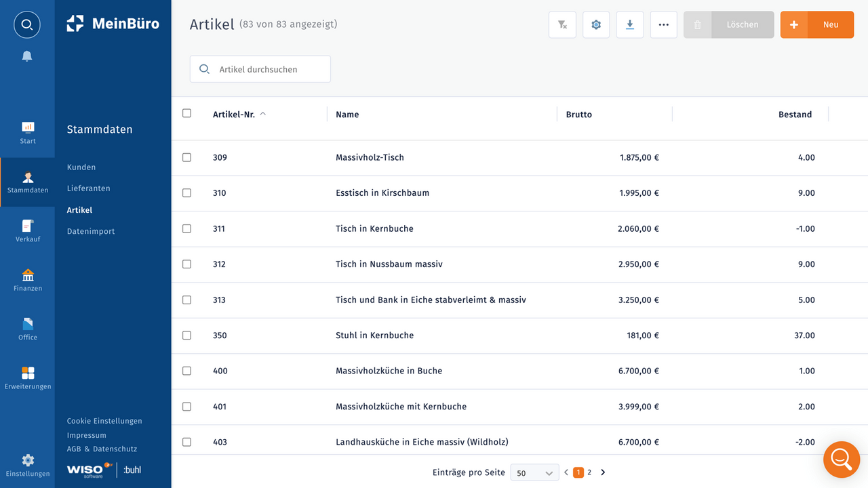Check the box for article 309

pyautogui.click(x=187, y=157)
